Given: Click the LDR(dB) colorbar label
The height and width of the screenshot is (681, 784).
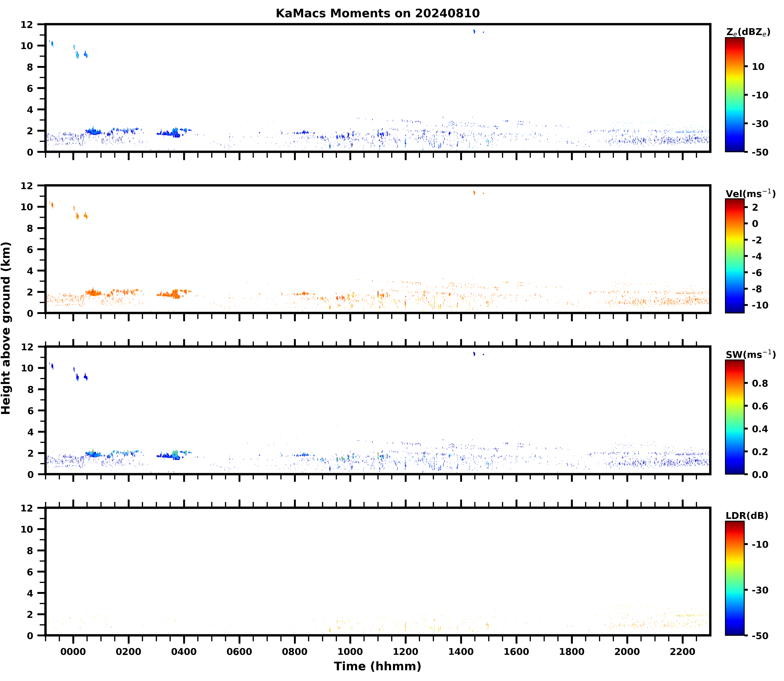Looking at the screenshot, I should pos(747,516).
